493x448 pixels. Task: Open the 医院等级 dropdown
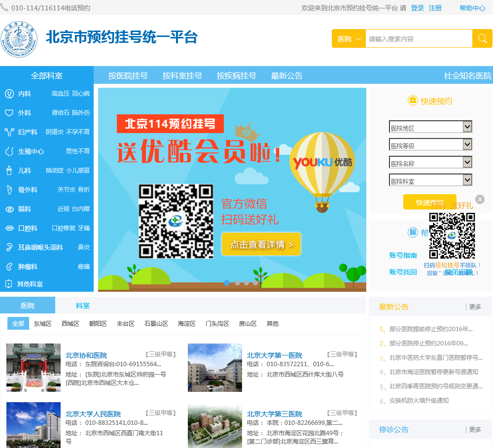pyautogui.click(x=430, y=144)
